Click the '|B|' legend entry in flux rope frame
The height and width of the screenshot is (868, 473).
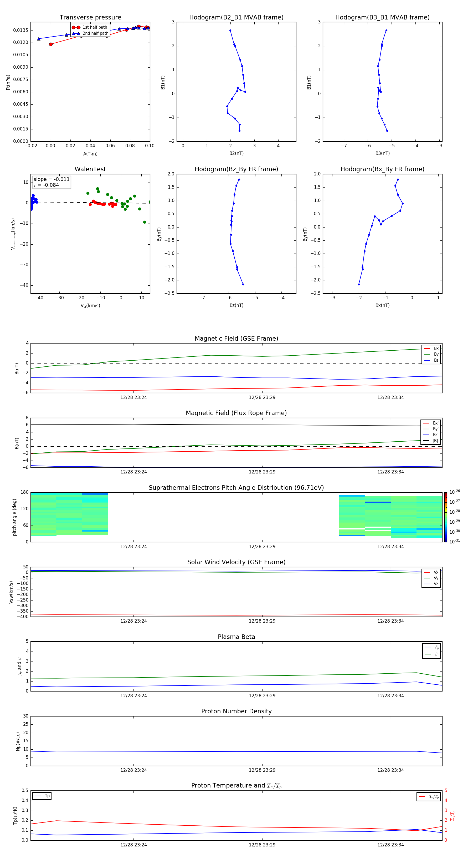[x=431, y=441]
